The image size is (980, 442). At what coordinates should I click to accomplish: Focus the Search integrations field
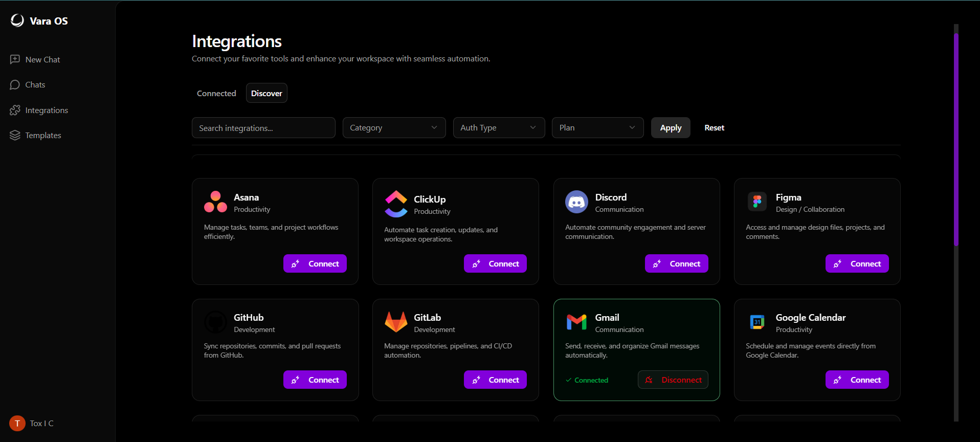click(263, 128)
